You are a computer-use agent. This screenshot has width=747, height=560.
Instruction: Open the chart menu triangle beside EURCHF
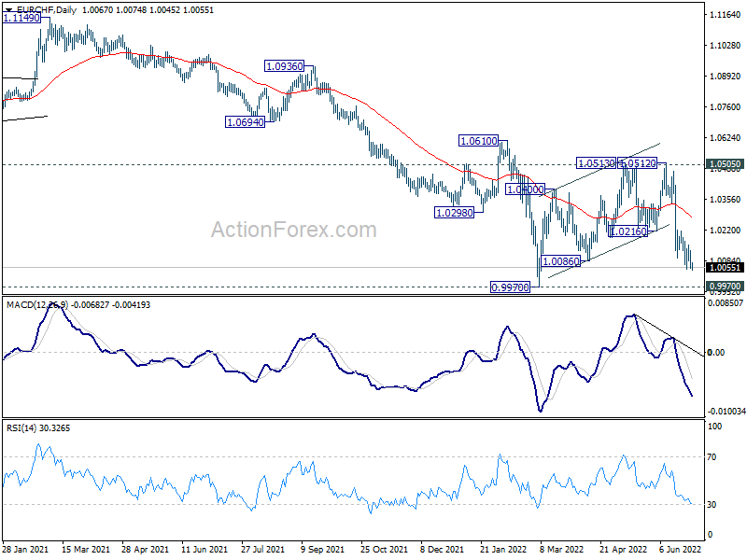click(x=9, y=9)
